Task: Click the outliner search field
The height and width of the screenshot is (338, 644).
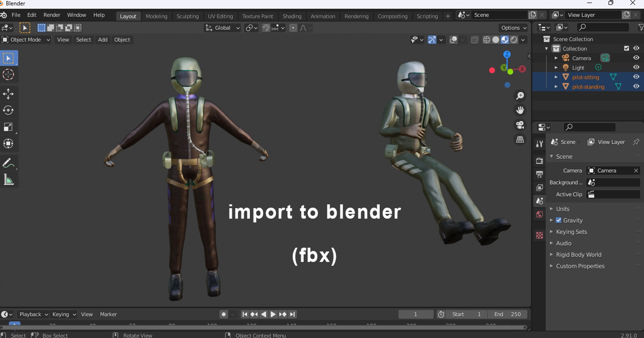Action: tap(602, 28)
